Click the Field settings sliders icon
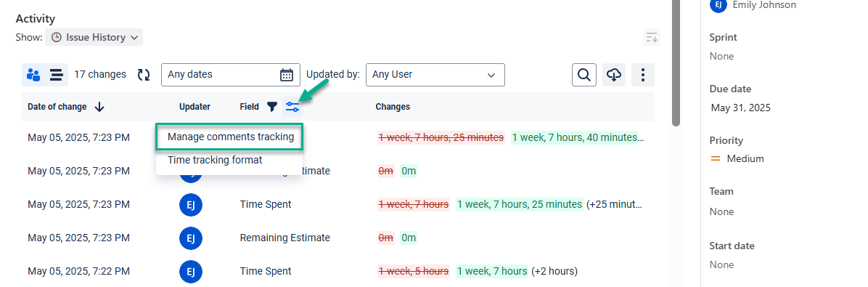 click(292, 107)
